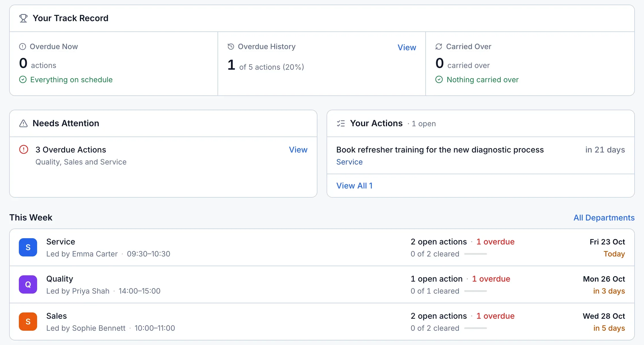The height and width of the screenshot is (345, 644).
Task: Click 'Nothing carried over' status text
Action: (482, 80)
